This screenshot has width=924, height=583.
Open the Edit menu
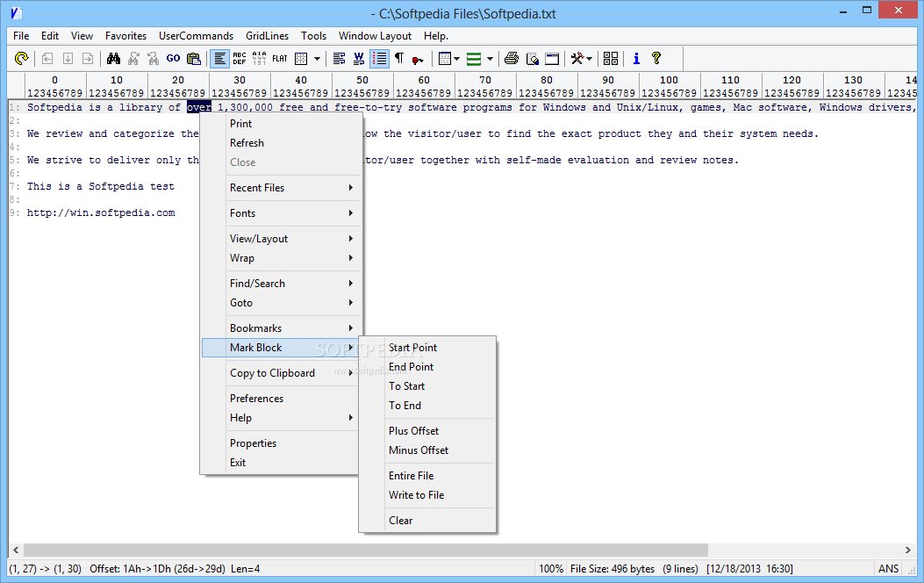(x=50, y=36)
